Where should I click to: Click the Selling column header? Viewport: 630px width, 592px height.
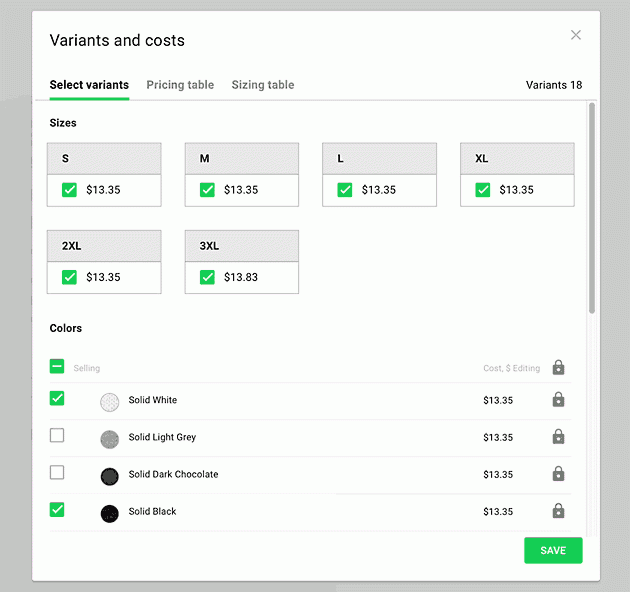(x=87, y=368)
